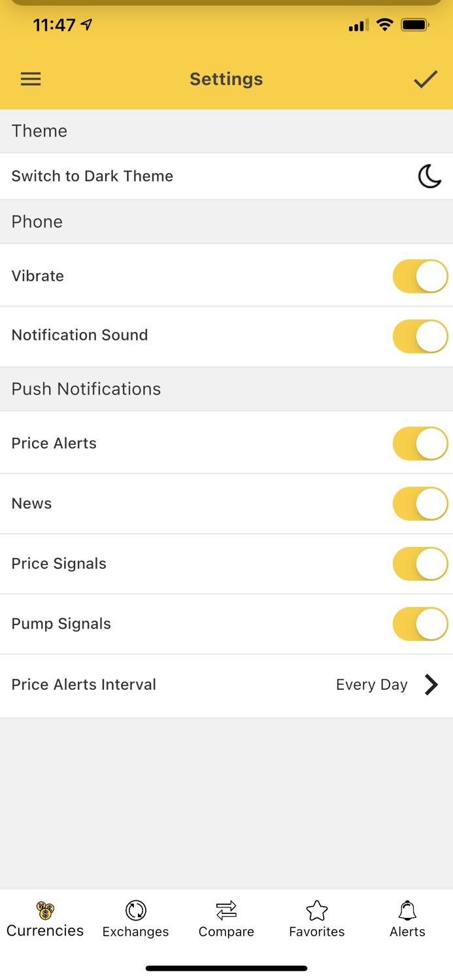Open the Every Day interval selector
This screenshot has width=453, height=980.
click(372, 684)
